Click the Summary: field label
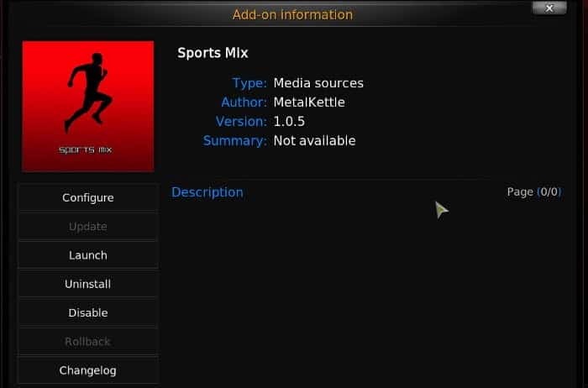 tap(235, 140)
